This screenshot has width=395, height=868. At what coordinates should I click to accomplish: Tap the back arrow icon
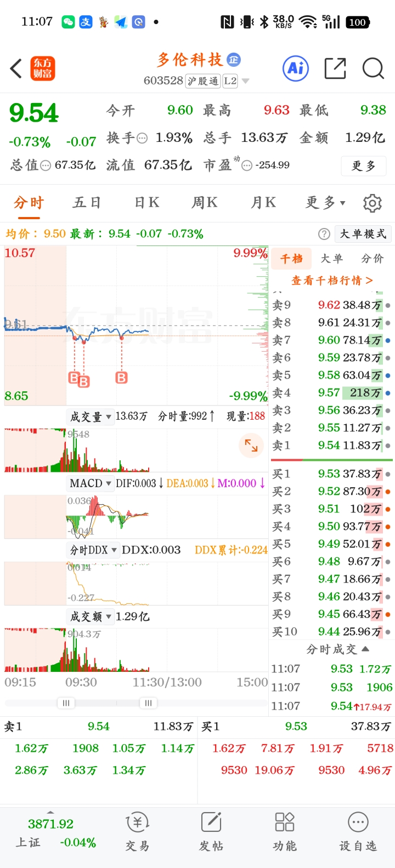pyautogui.click(x=16, y=69)
